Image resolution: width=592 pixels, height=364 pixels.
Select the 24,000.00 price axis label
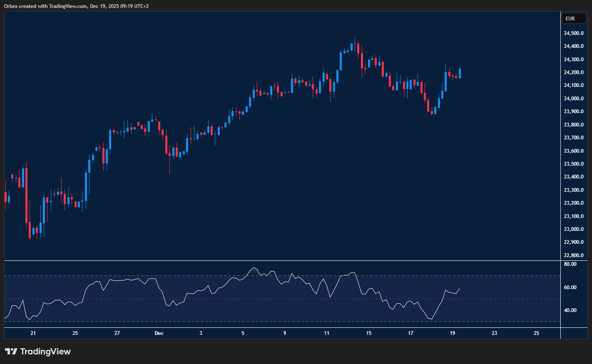[573, 99]
